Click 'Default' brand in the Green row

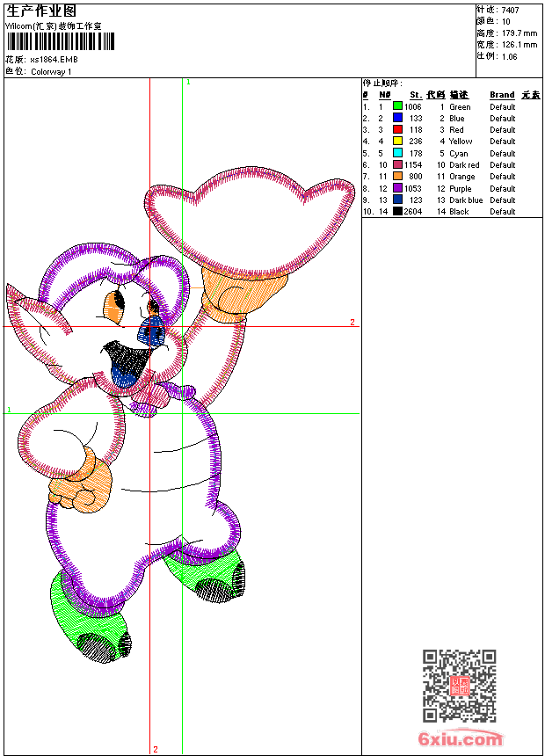(503, 107)
